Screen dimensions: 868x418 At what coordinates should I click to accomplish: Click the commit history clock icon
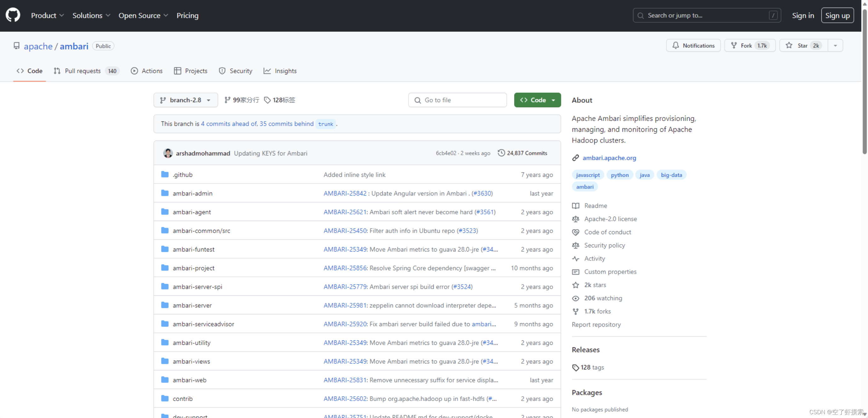pos(501,153)
